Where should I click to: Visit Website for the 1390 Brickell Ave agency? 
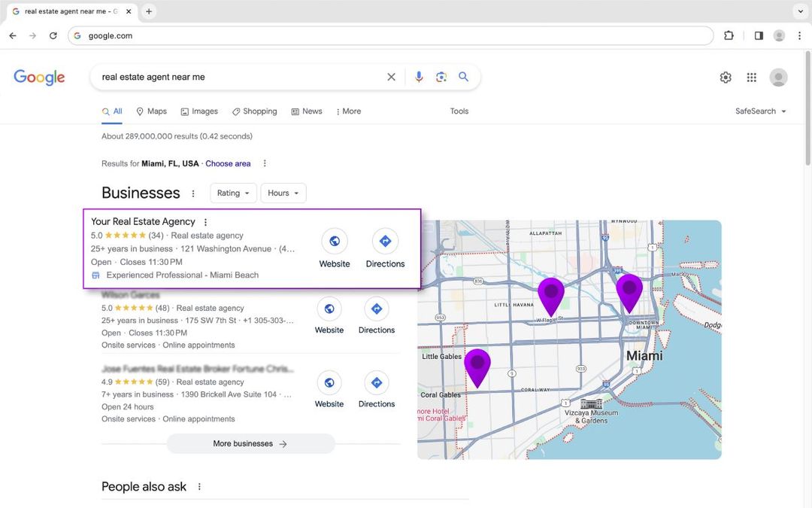point(329,390)
